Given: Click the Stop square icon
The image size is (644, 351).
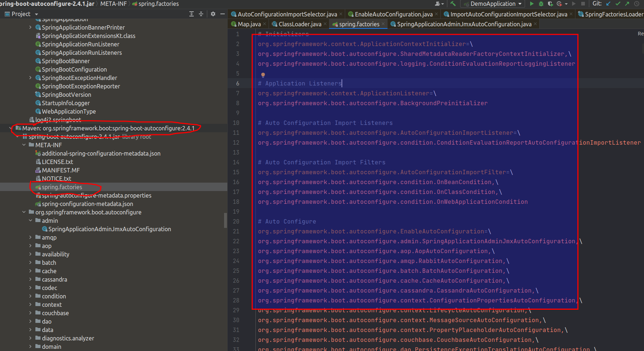Looking at the screenshot, I should 583,4.
